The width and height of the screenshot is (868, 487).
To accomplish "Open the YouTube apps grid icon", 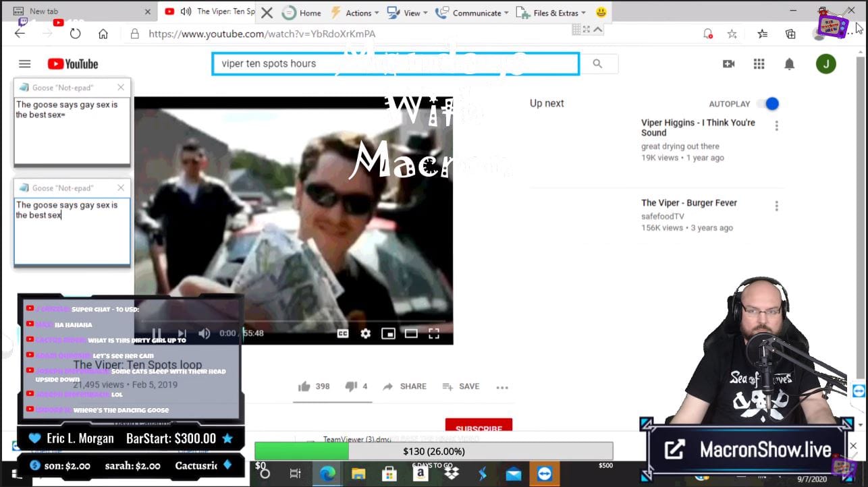I will click(x=759, y=64).
